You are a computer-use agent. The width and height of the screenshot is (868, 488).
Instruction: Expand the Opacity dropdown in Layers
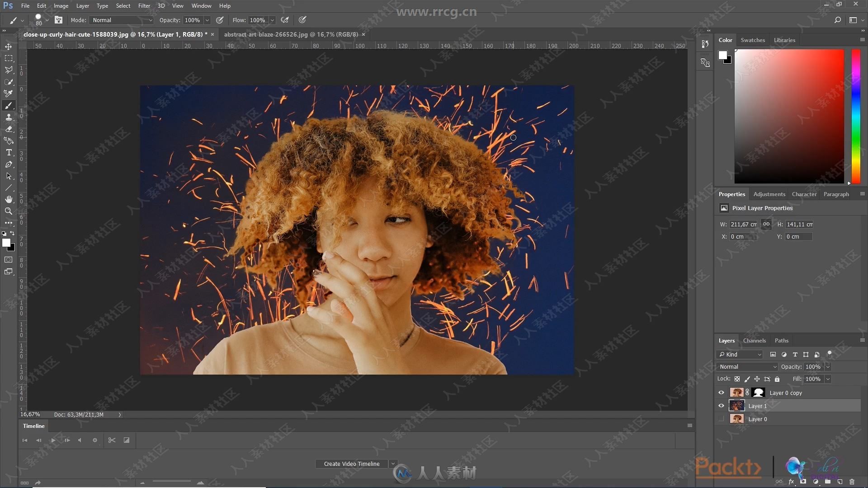pos(828,366)
